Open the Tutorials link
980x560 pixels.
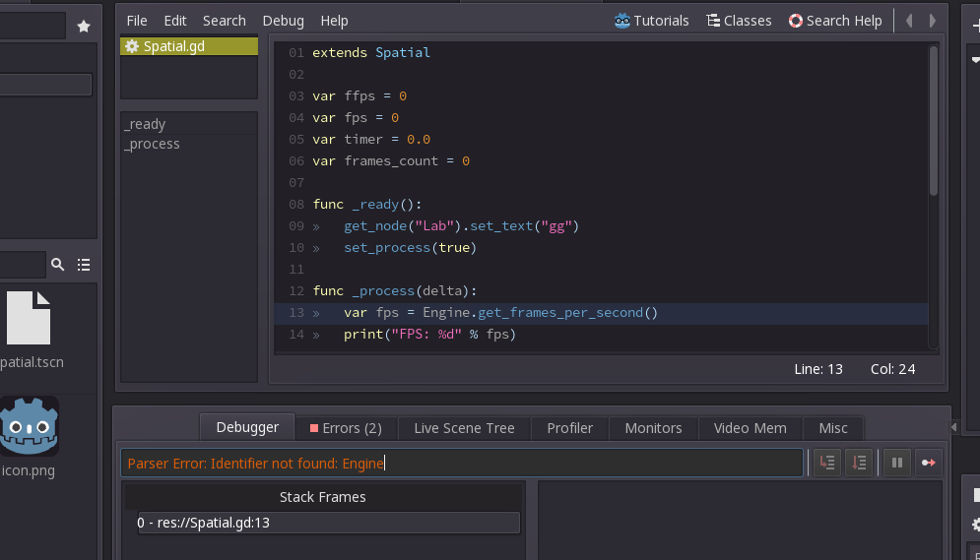651,21
